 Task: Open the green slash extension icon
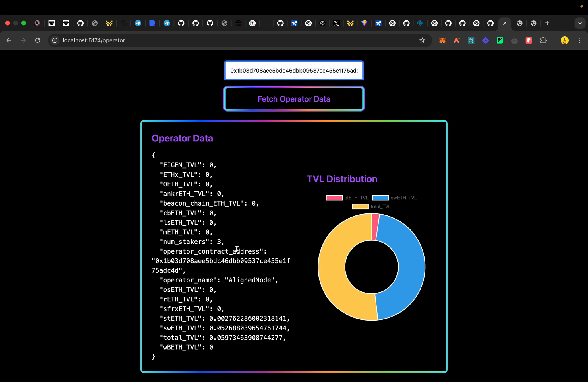click(500, 40)
